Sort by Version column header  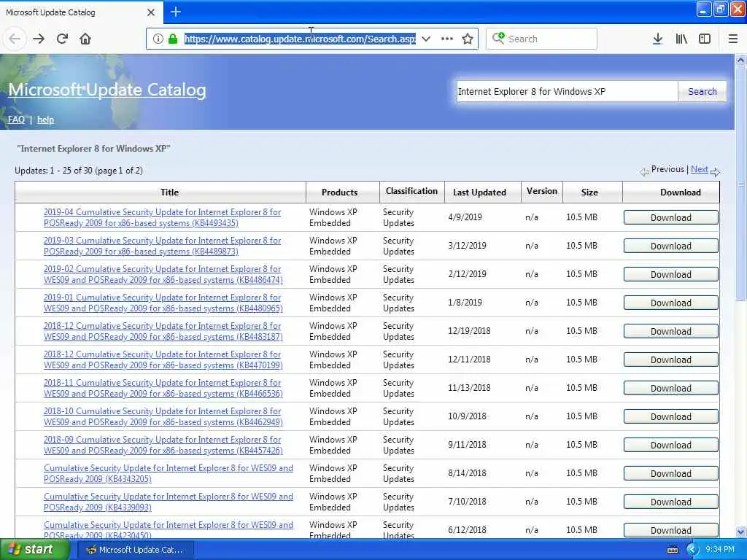(x=542, y=191)
